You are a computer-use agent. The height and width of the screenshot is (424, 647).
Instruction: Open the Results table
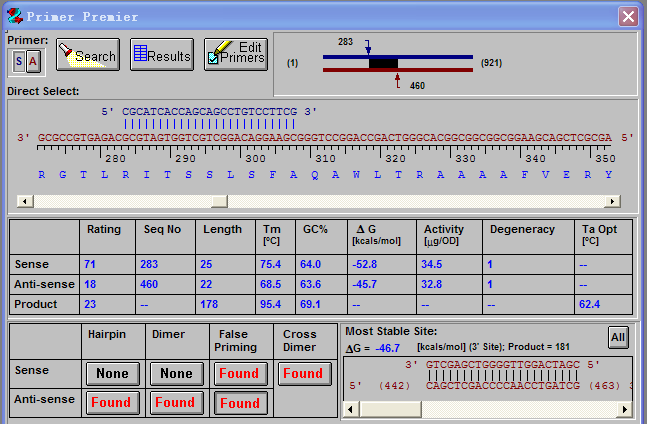click(x=161, y=56)
